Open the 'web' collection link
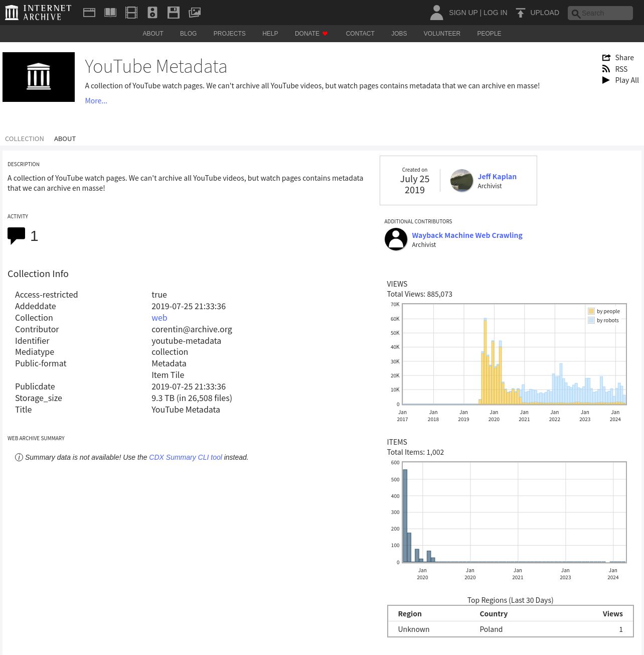Image resolution: width=644 pixels, height=655 pixels. (x=159, y=318)
